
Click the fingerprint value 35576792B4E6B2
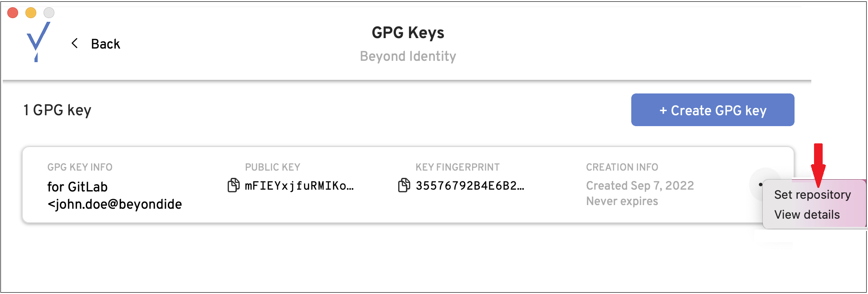(469, 186)
